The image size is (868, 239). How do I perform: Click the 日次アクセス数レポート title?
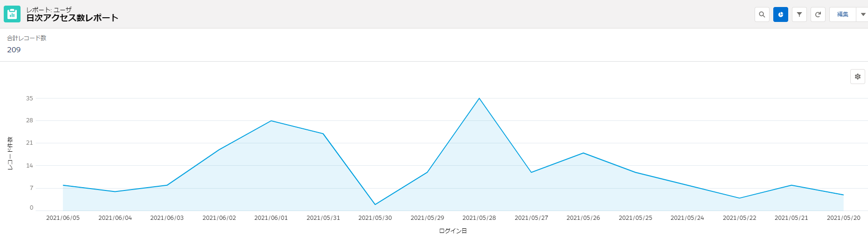click(x=72, y=18)
